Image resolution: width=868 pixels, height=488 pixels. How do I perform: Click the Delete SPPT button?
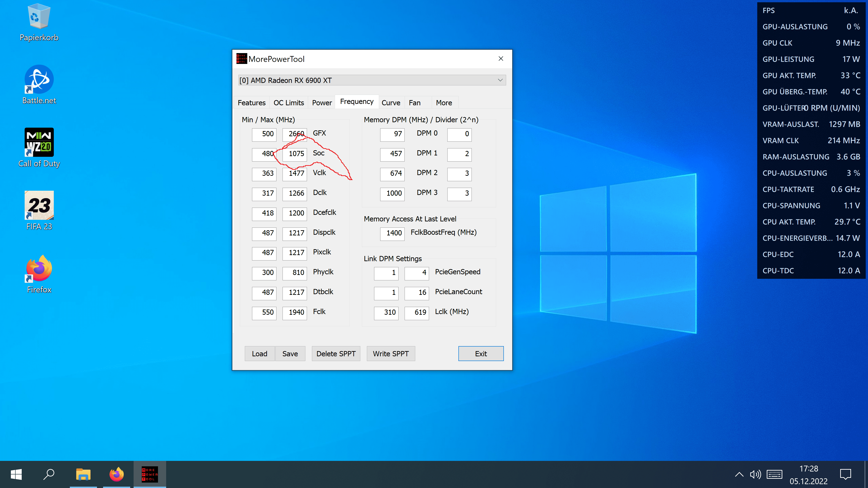coord(336,354)
